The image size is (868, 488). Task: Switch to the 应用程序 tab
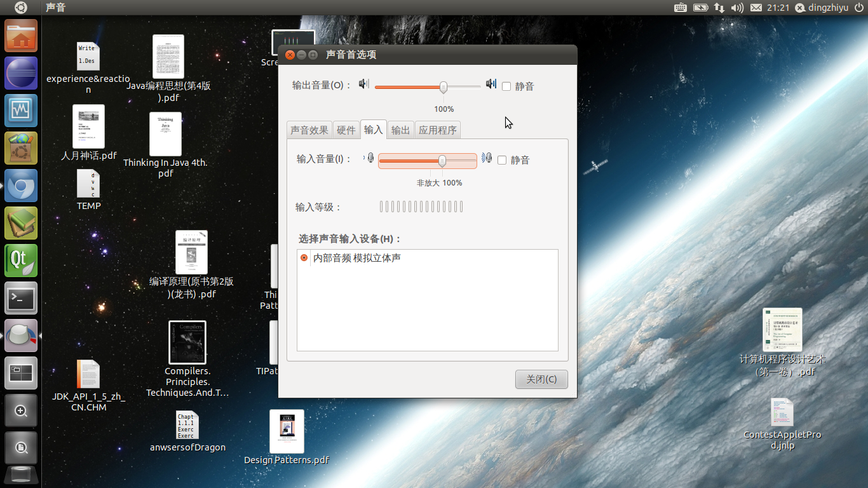[437, 130]
